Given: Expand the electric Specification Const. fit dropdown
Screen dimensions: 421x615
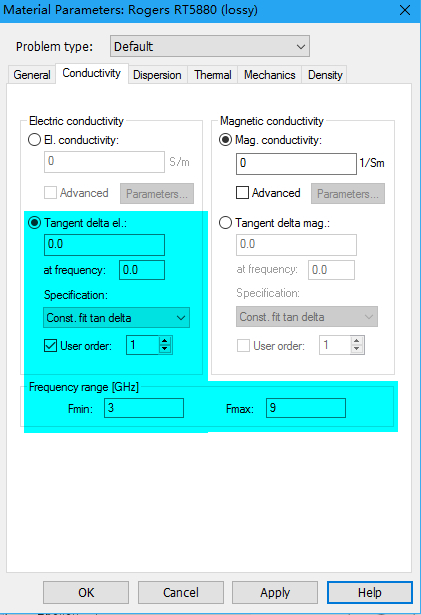Looking at the screenshot, I should coord(117,318).
